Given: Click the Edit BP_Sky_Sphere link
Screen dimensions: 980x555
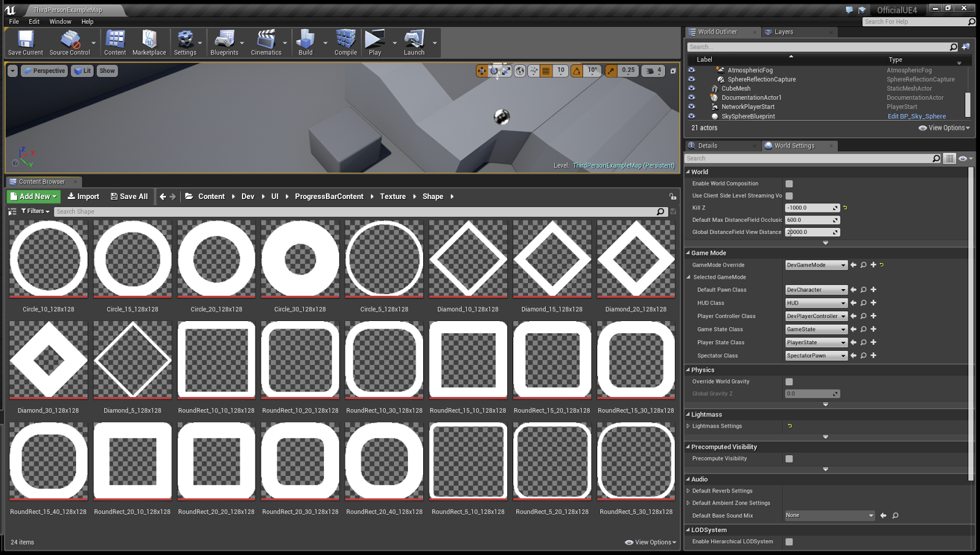Looking at the screenshot, I should point(916,116).
